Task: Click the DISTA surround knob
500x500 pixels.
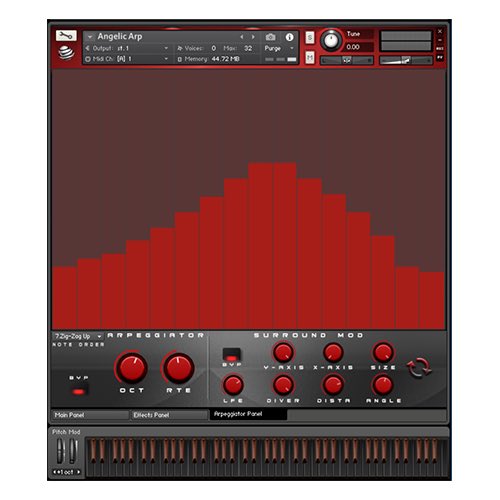Action: pos(333,385)
